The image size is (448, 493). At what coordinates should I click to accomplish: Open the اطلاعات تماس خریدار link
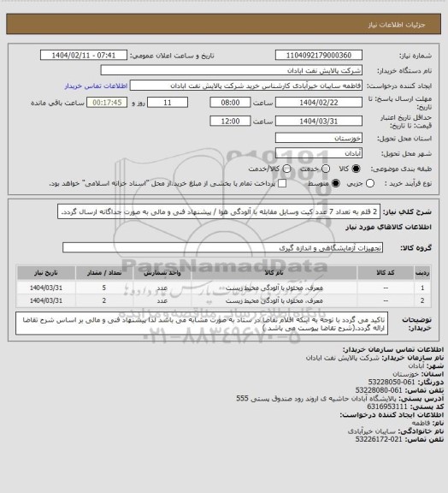[96, 86]
